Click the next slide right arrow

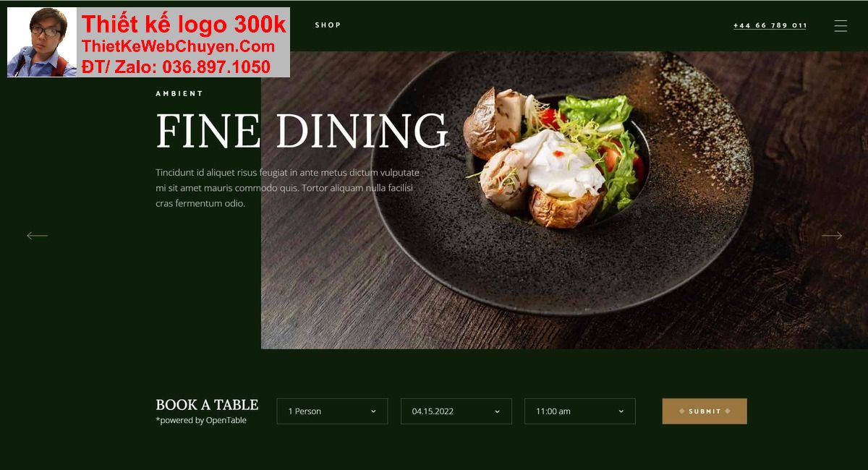click(832, 236)
